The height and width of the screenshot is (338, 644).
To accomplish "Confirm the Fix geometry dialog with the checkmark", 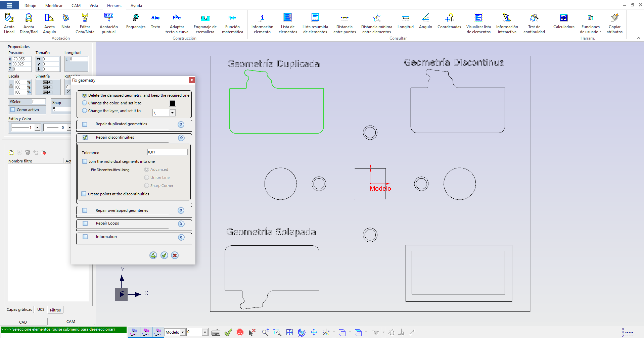I will tap(164, 255).
